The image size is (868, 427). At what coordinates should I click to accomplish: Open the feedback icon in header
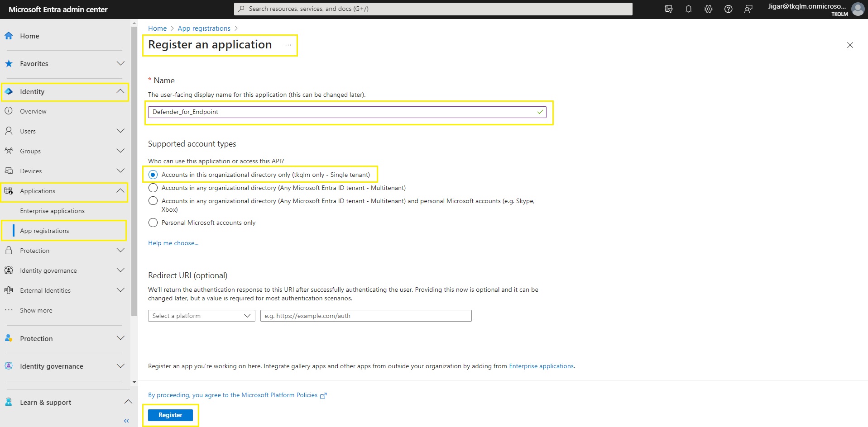pos(748,9)
